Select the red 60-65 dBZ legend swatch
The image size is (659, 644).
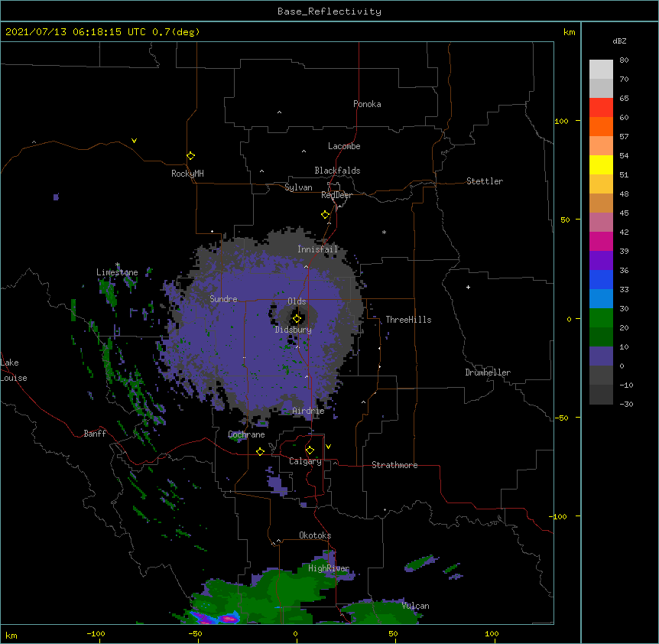click(x=601, y=108)
